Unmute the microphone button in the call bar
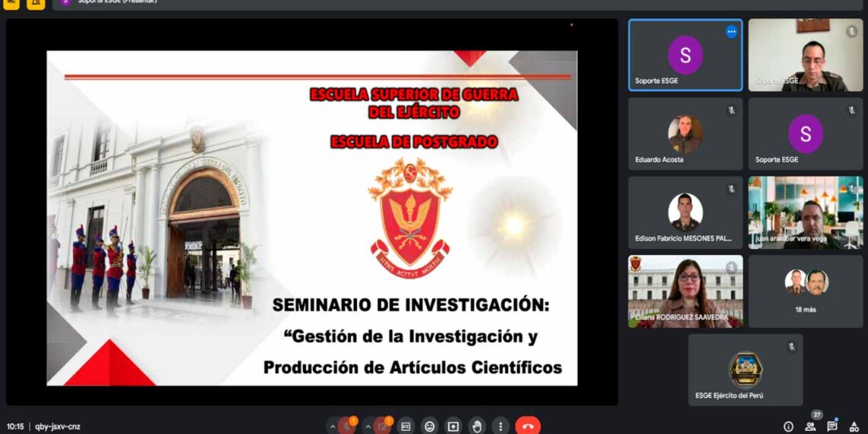Screen dimensions: 868x434 coord(346,426)
